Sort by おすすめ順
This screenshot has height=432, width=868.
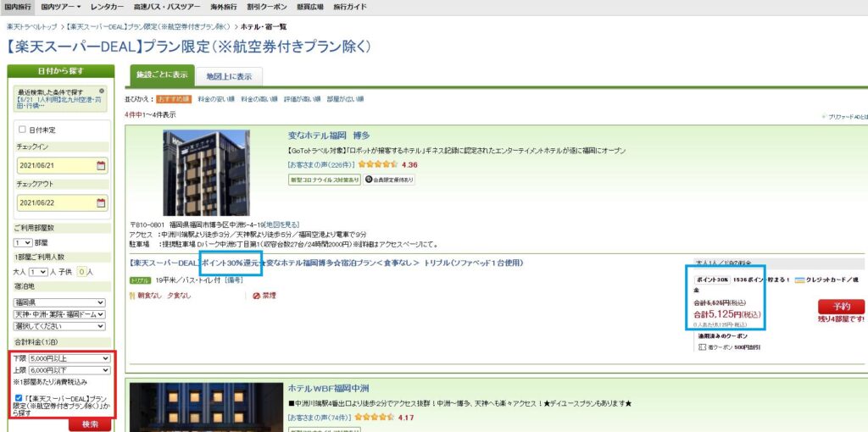coord(173,100)
